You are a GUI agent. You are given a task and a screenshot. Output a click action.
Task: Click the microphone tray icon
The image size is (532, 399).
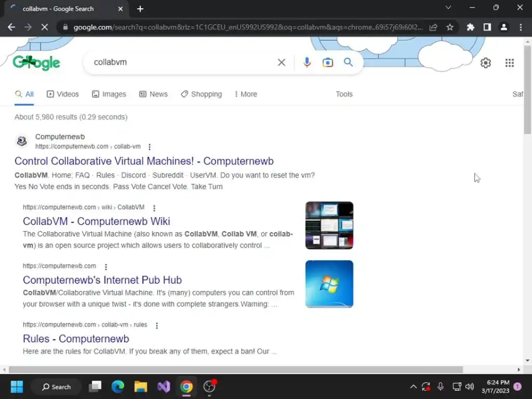(441, 387)
